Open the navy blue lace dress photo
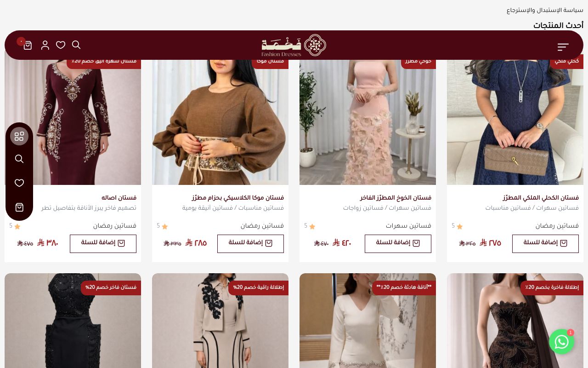 tap(515, 122)
